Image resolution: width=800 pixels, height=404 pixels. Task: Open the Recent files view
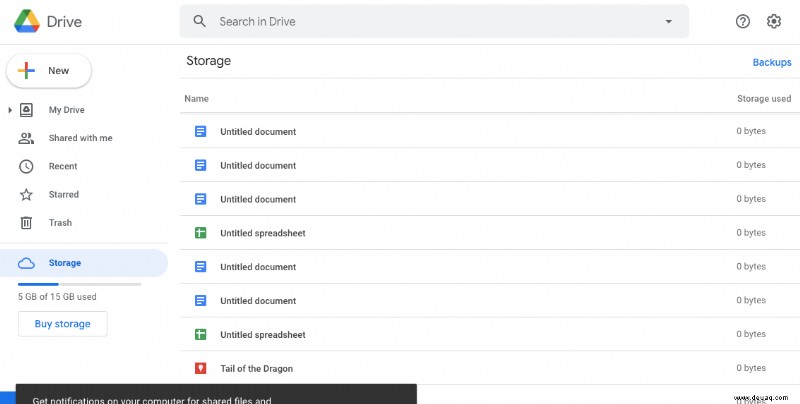[63, 166]
